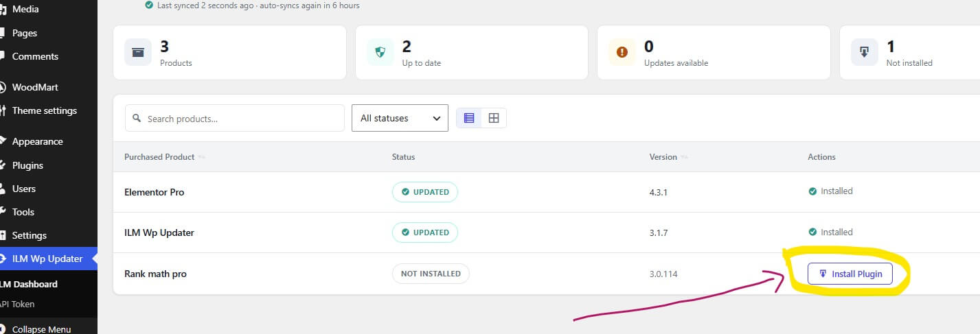The width and height of the screenshot is (980, 334).
Task: Click the Products box icon
Action: (138, 52)
